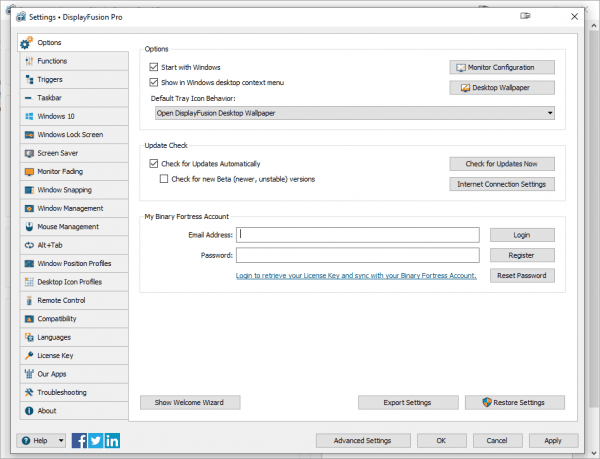Click the Alt+Tab arrows icon

point(29,245)
